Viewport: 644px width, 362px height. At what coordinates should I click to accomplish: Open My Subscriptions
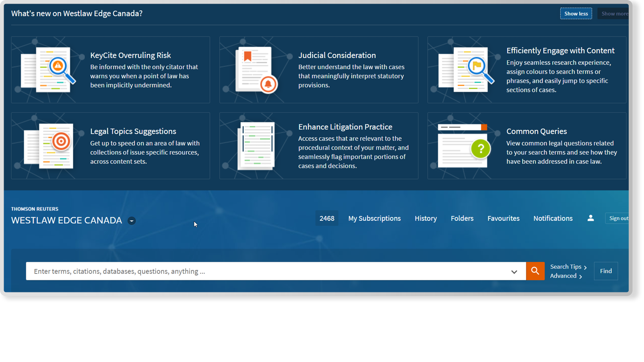pos(374,218)
